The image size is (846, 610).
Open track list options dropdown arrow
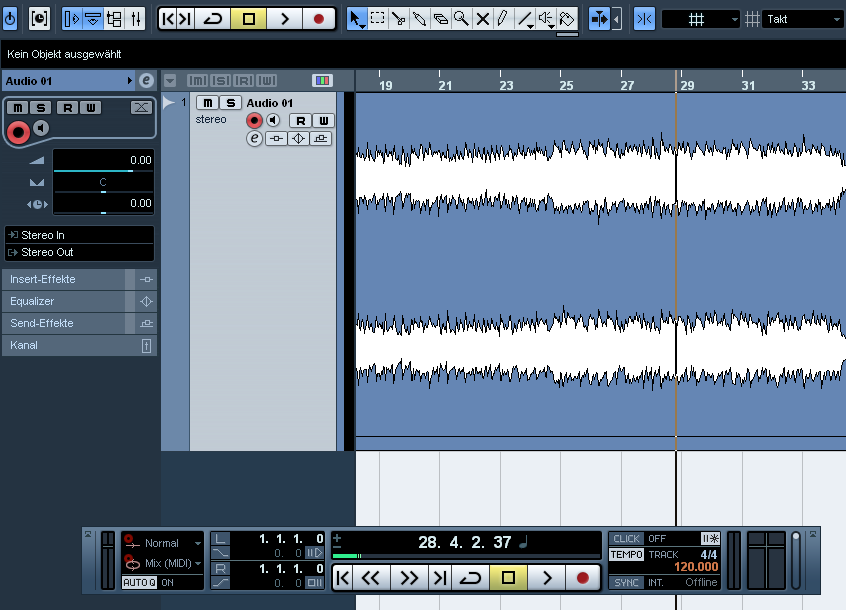(170, 81)
